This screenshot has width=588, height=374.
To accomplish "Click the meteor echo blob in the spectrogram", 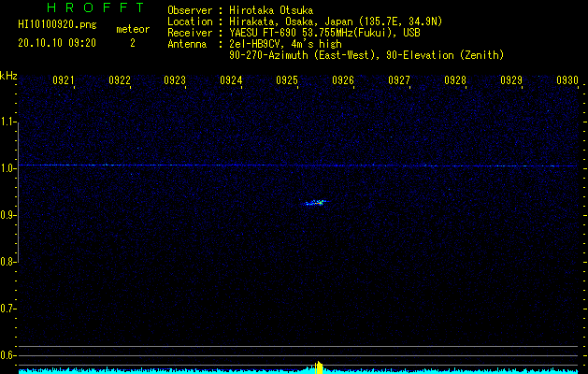I will [315, 203].
